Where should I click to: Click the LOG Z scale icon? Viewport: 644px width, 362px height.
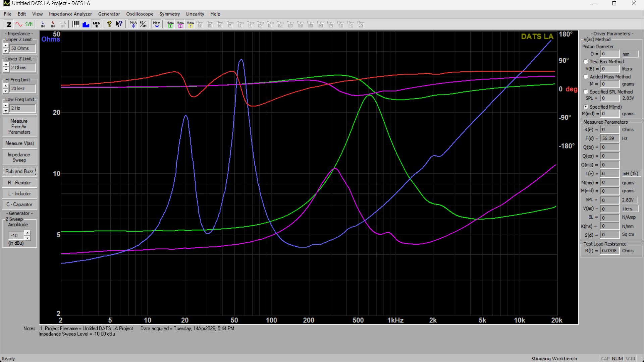[96, 24]
